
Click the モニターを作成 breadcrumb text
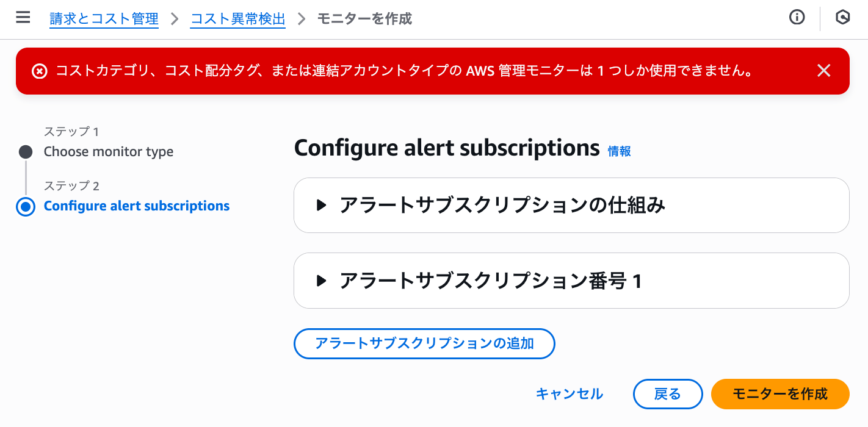[x=364, y=19]
